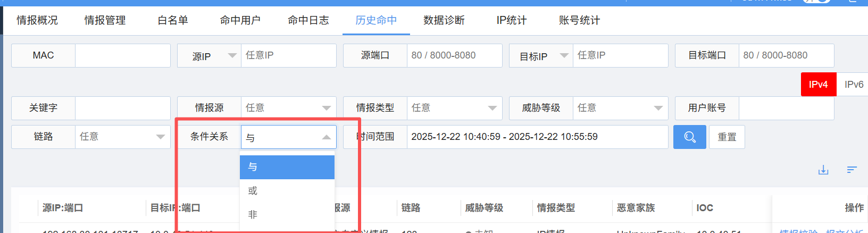
Task: Go to the 数据诊断 tab
Action: (x=444, y=20)
